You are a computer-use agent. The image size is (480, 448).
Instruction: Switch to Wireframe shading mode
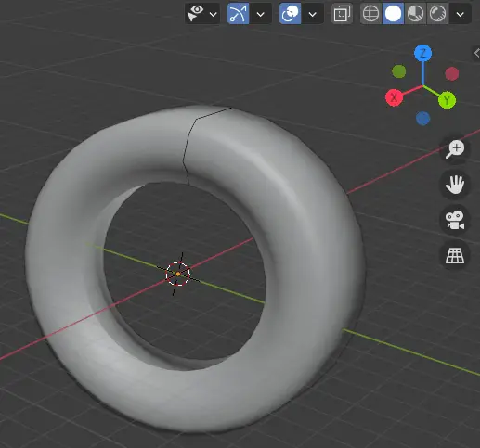tap(370, 14)
